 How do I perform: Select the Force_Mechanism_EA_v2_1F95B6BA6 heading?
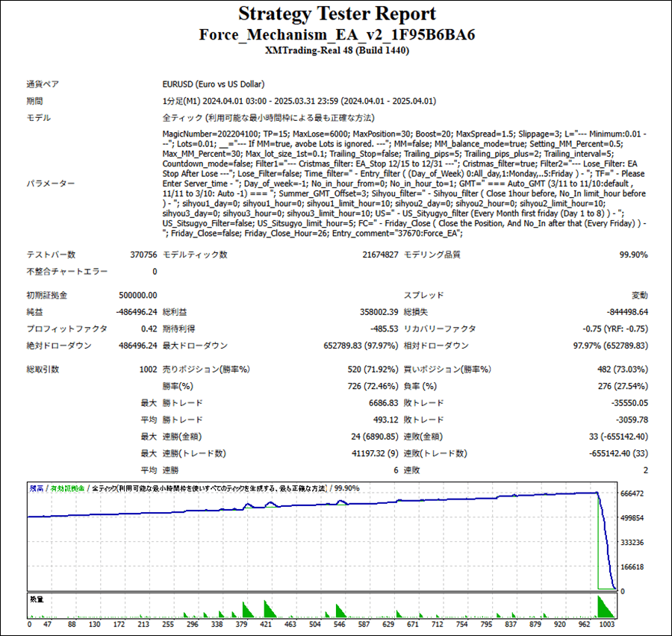[x=337, y=35]
